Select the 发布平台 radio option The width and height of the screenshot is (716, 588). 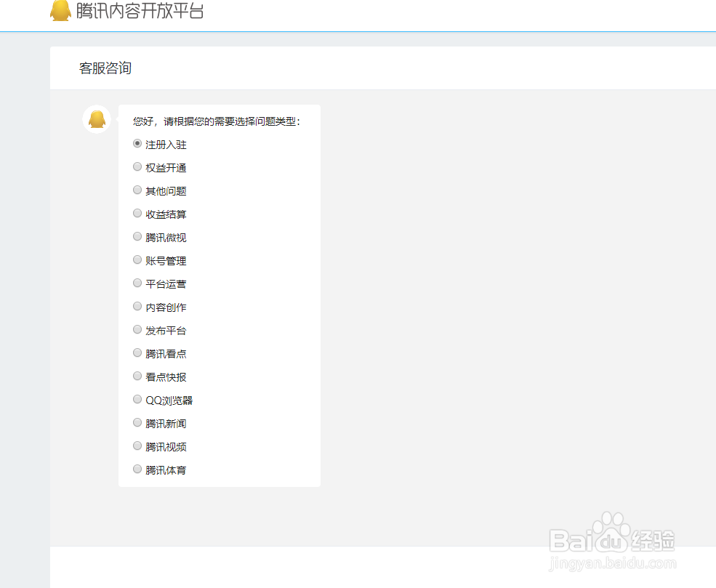click(137, 329)
